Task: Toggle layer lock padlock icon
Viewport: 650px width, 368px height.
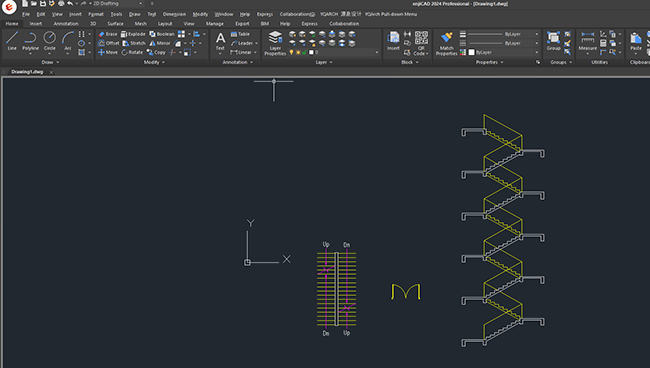Action: click(305, 52)
